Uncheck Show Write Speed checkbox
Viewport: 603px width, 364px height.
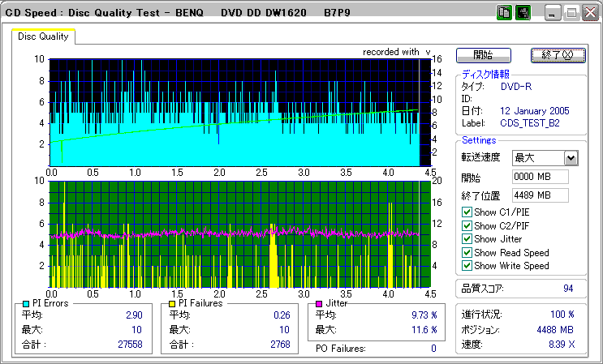point(467,266)
